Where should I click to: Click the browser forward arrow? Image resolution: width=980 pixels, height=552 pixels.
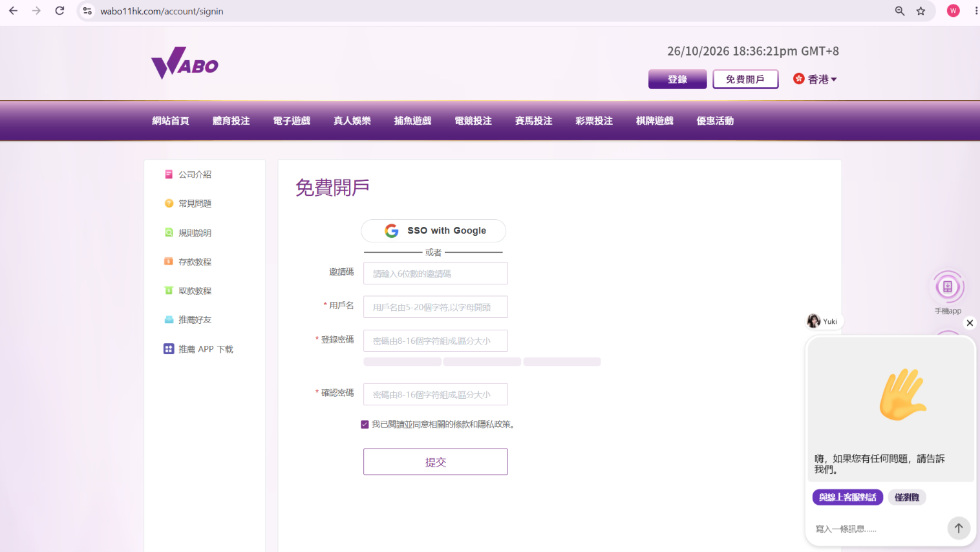click(x=37, y=11)
